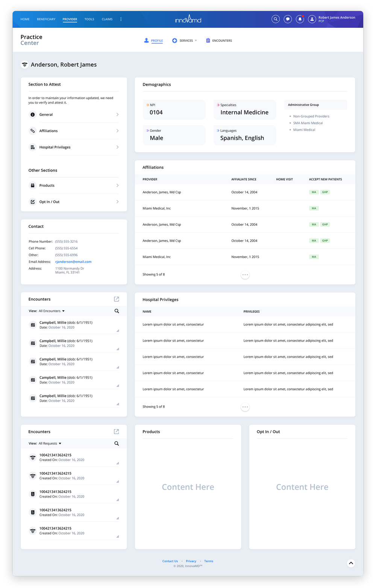This screenshot has height=588, width=376.
Task: Check notifications via the bell icon
Action: point(300,19)
